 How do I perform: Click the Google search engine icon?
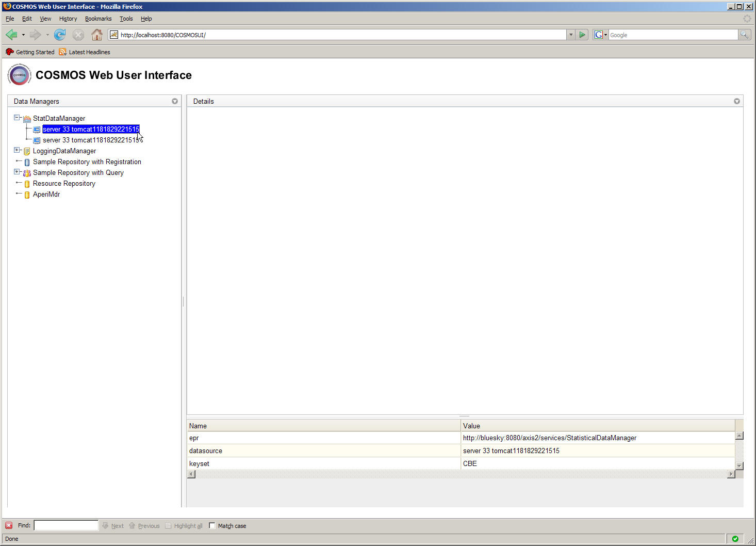click(598, 35)
